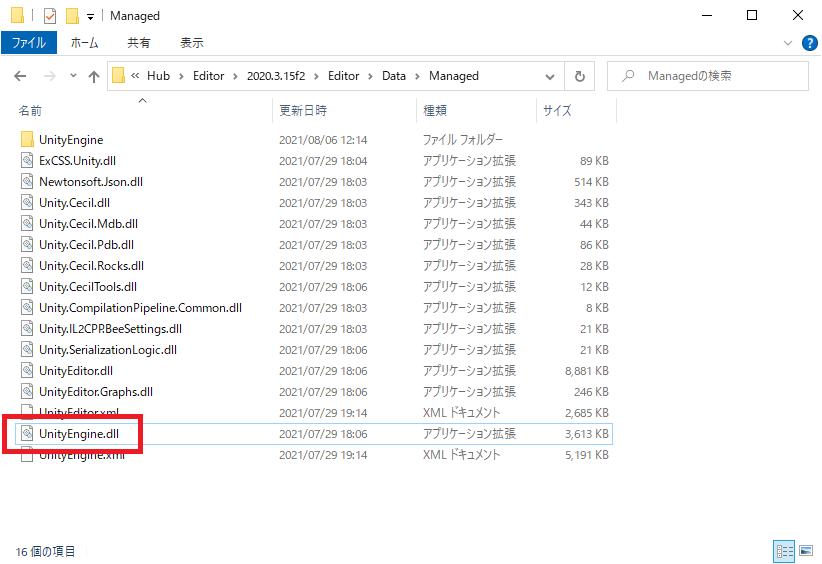Expand the ribbon with the chevron
The height and width of the screenshot is (564, 822).
[x=787, y=43]
